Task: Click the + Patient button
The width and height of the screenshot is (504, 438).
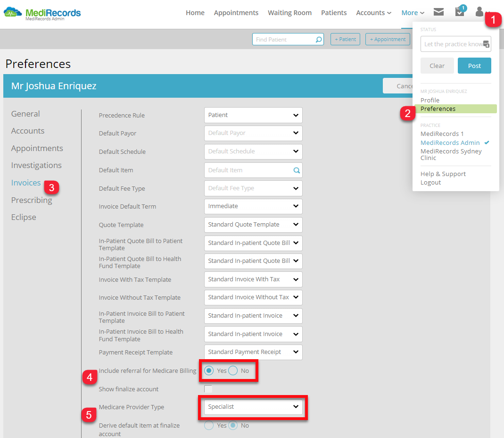Action: pos(345,39)
